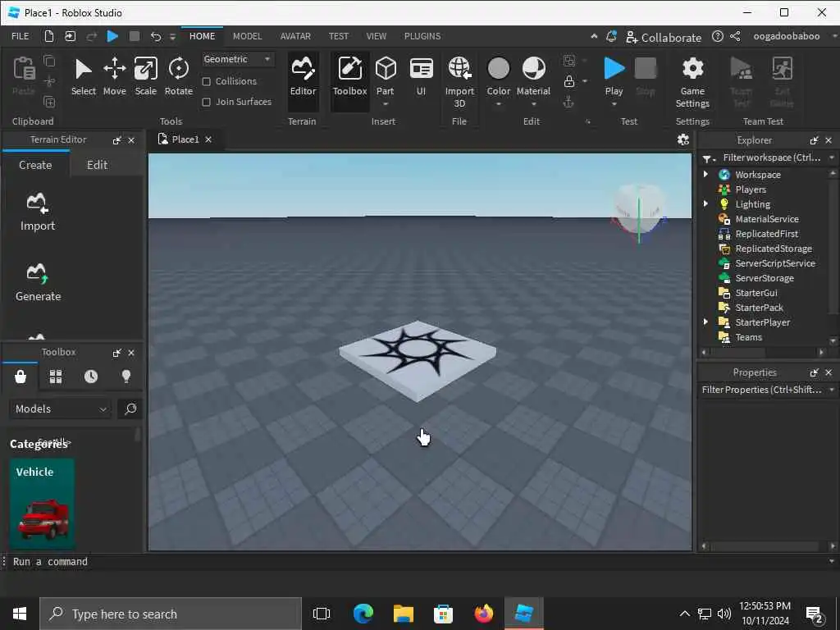Open notifications bell icon
840x630 pixels.
tap(611, 36)
